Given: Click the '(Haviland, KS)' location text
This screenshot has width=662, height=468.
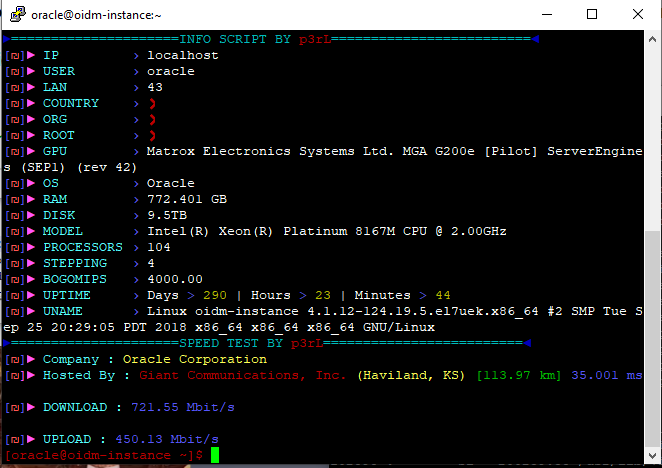Looking at the screenshot, I should tap(411, 375).
